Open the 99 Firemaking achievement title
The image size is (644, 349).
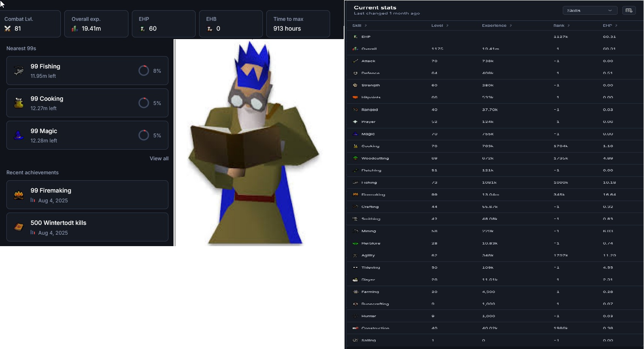click(x=51, y=190)
